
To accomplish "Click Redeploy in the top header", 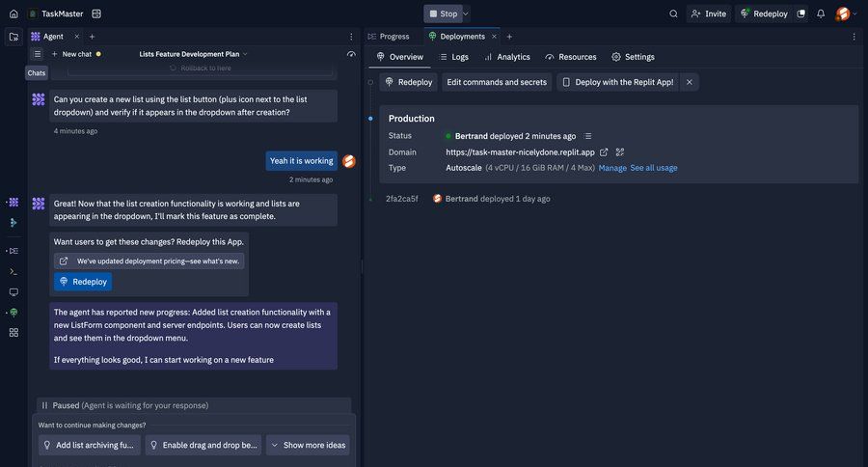I will coord(764,14).
